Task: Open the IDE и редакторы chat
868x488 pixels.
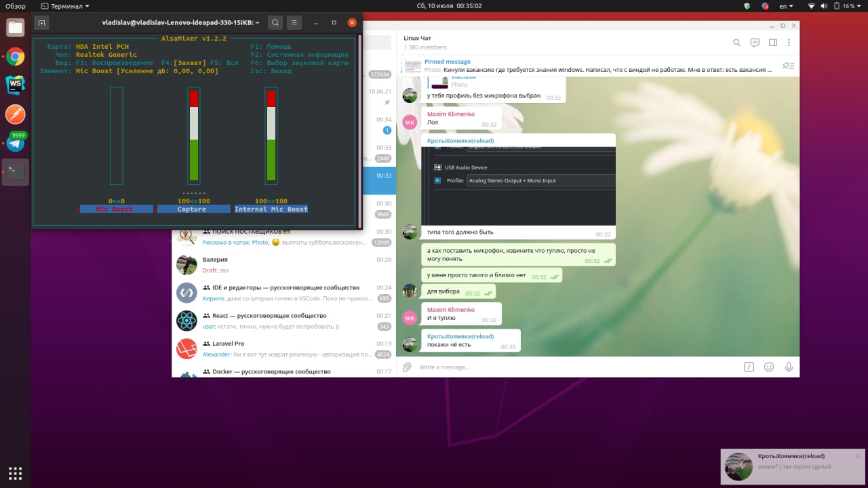Action: (x=283, y=293)
